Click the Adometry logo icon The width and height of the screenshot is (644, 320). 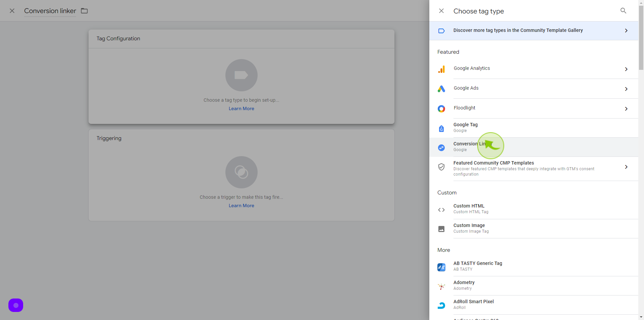pyautogui.click(x=441, y=286)
